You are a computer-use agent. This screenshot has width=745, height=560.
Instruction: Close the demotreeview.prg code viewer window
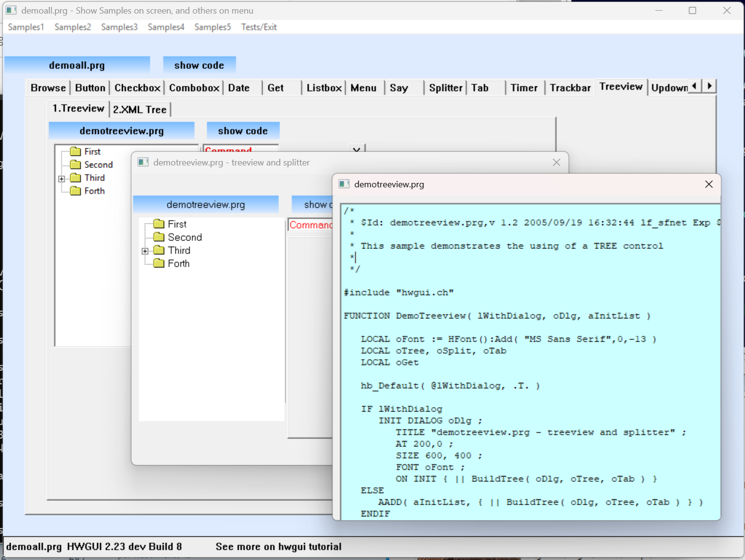point(709,184)
